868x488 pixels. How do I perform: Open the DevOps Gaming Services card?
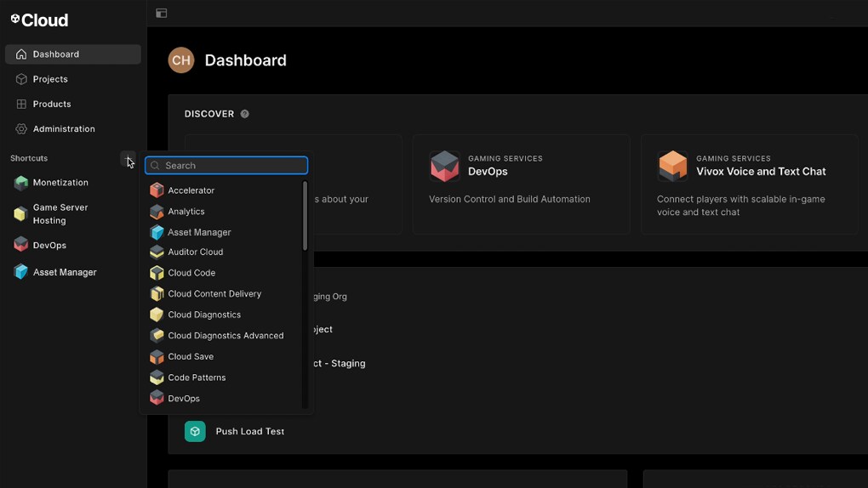[x=520, y=184]
